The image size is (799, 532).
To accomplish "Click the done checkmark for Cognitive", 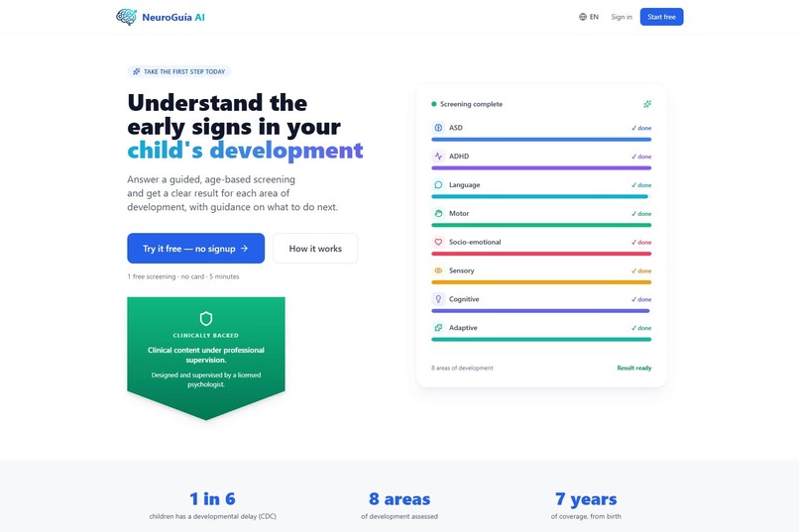I will (x=641, y=299).
